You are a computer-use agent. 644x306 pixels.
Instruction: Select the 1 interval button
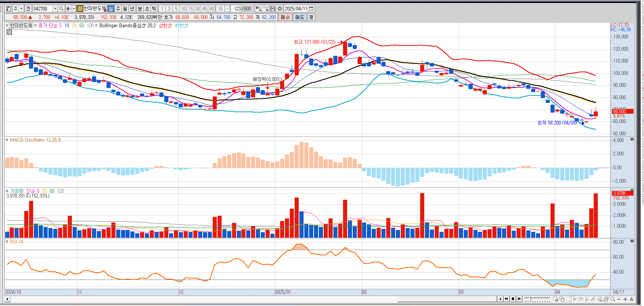(162, 9)
